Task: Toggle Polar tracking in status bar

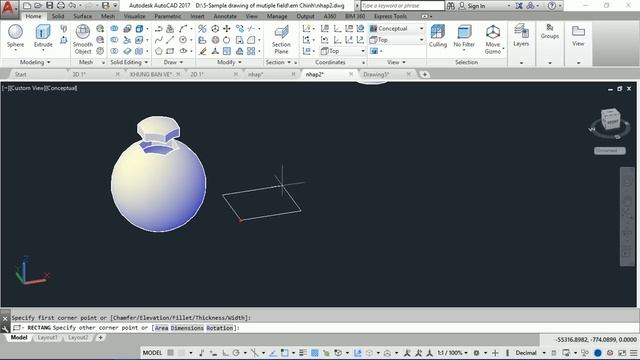Action: click(x=236, y=353)
